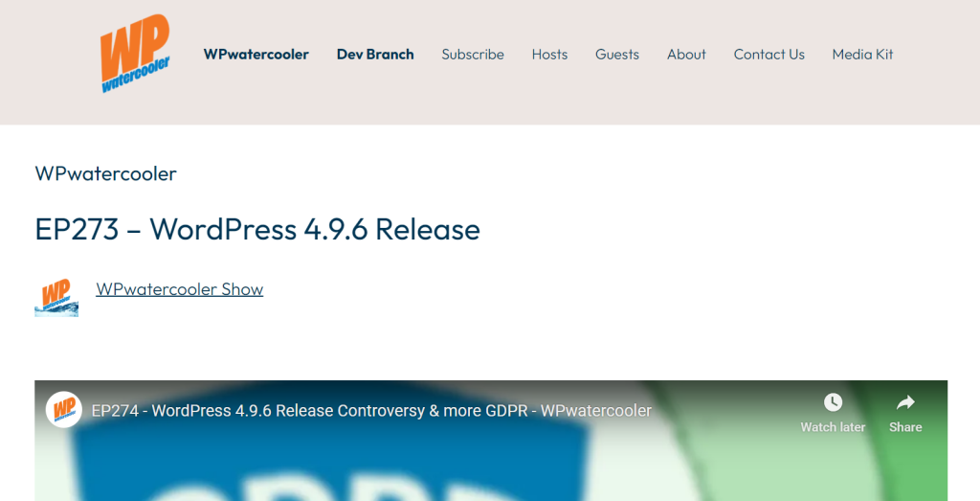The height and width of the screenshot is (501, 980).
Task: Click the WPwatercooler Show thumbnail image
Action: (56, 298)
